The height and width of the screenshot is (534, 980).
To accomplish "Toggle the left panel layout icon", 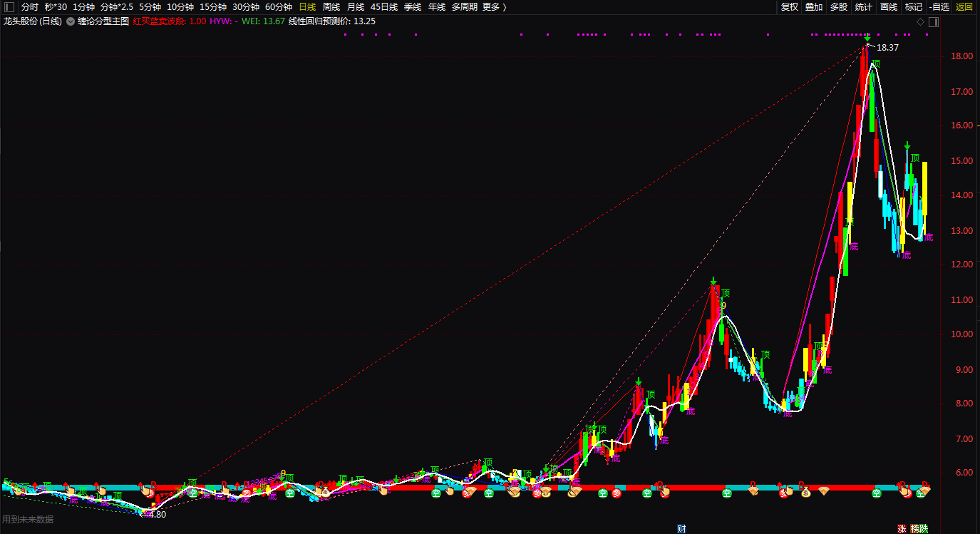I will (9, 7).
